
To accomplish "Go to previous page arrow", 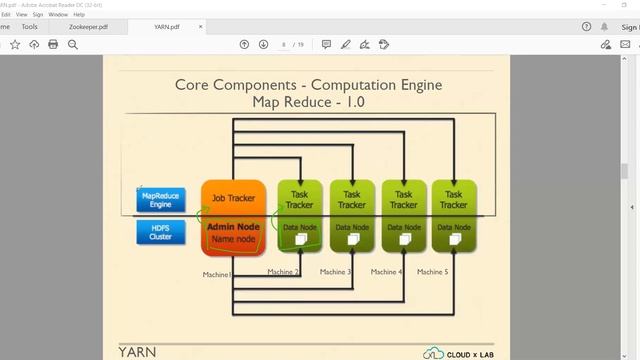I will 244,44.
